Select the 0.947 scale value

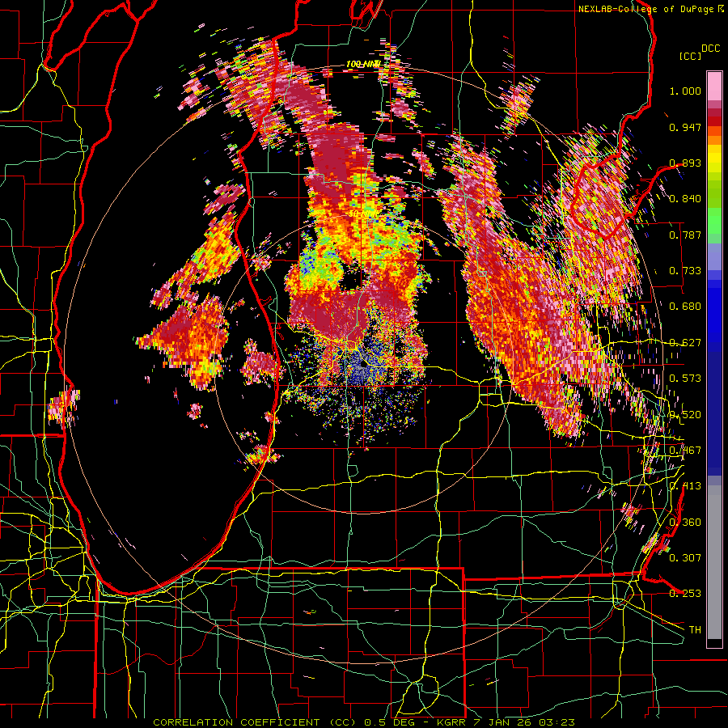[x=685, y=127]
